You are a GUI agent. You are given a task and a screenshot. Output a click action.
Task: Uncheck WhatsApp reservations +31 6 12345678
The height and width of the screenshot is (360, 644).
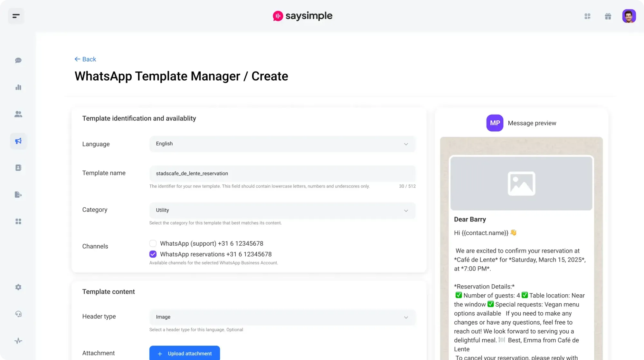point(153,254)
